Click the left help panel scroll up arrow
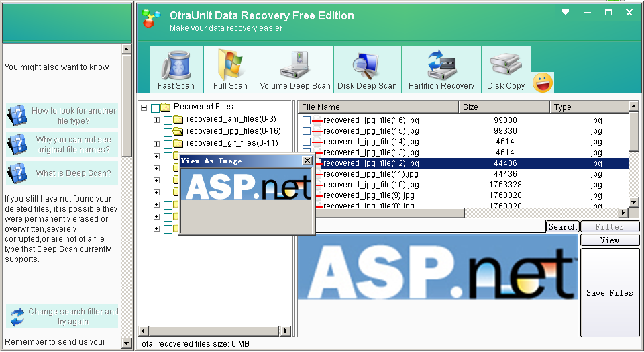 click(x=127, y=49)
